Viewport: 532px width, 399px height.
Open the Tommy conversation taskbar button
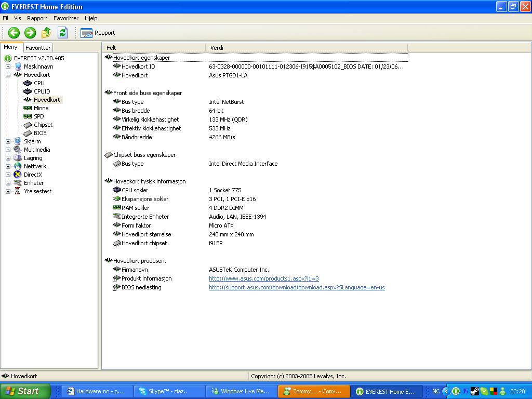click(313, 391)
